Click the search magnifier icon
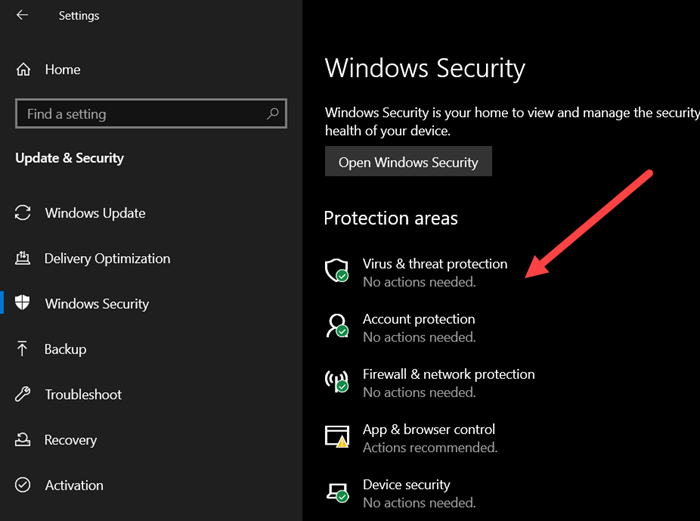The image size is (700, 521). coord(272,114)
